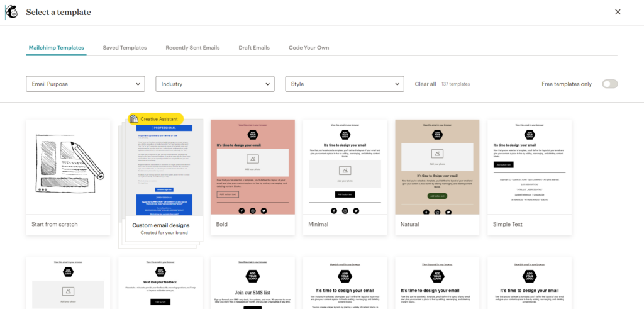
Task: Click hexagon logo in Simple Text template
Action: point(530,135)
